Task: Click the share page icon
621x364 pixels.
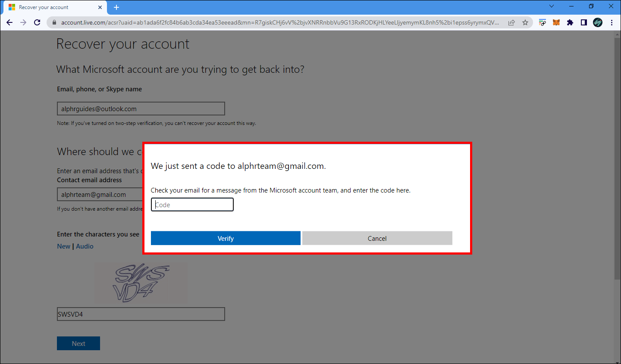Action: pos(511,22)
